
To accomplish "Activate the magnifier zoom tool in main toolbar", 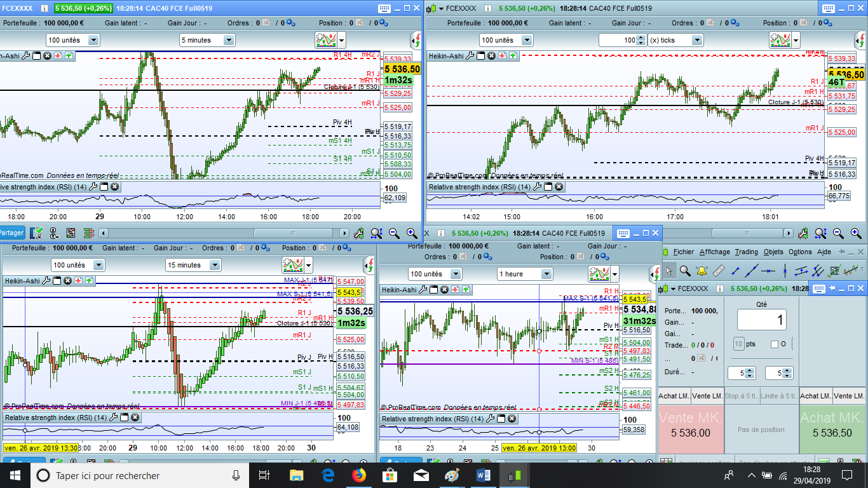I will pyautogui.click(x=685, y=271).
